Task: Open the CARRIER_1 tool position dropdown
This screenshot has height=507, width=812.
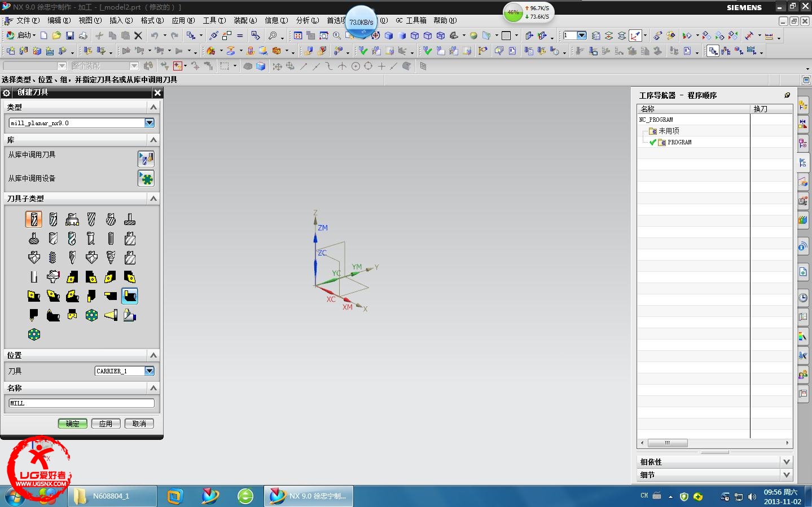Action: 150,371
